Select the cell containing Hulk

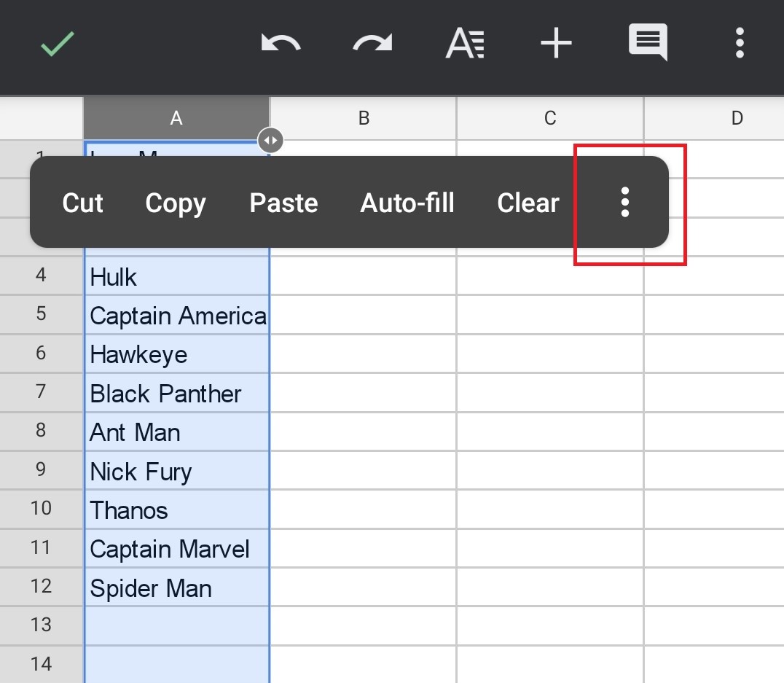point(177,276)
